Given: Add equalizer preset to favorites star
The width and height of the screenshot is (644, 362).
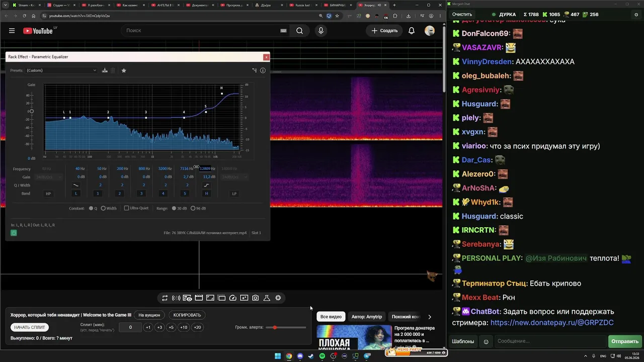Looking at the screenshot, I should (124, 70).
